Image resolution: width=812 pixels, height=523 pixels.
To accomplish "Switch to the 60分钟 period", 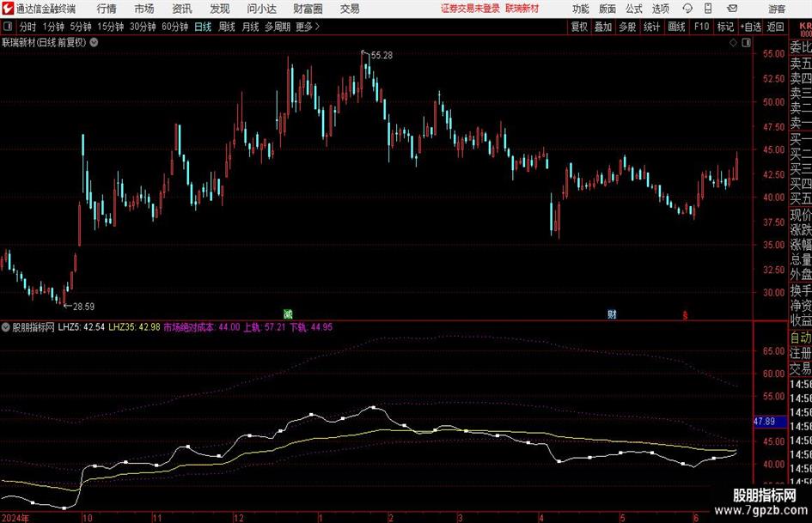I will [x=175, y=27].
